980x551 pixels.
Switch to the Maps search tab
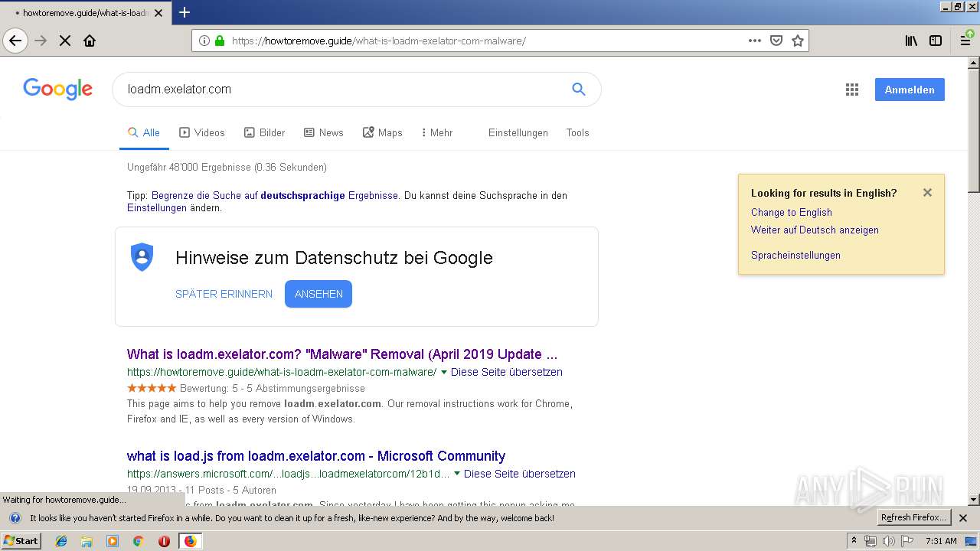pos(383,133)
